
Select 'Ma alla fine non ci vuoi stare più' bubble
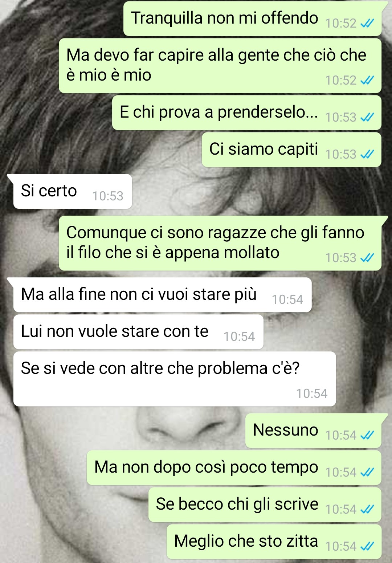coord(163,295)
